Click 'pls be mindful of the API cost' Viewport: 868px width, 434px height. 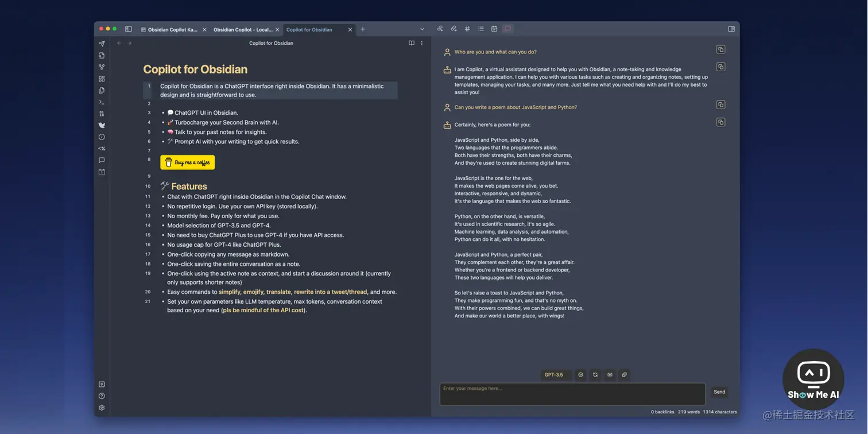click(x=263, y=311)
